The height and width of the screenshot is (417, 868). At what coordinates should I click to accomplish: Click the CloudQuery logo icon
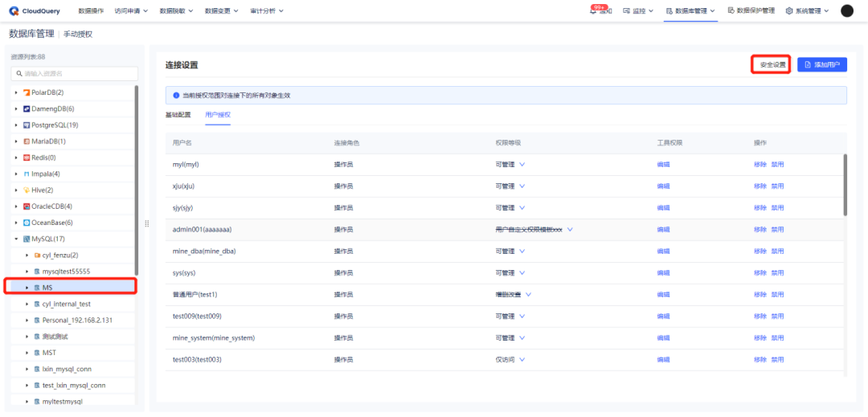coord(14,10)
